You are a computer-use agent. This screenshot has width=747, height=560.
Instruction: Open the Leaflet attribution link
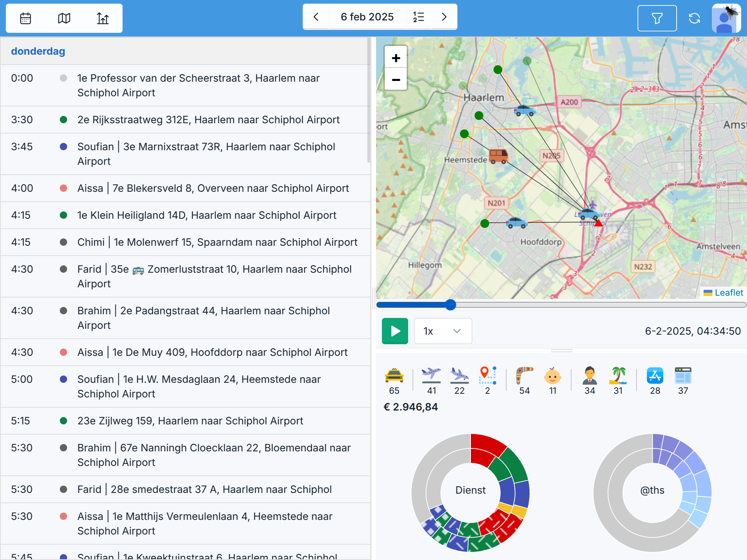728,293
